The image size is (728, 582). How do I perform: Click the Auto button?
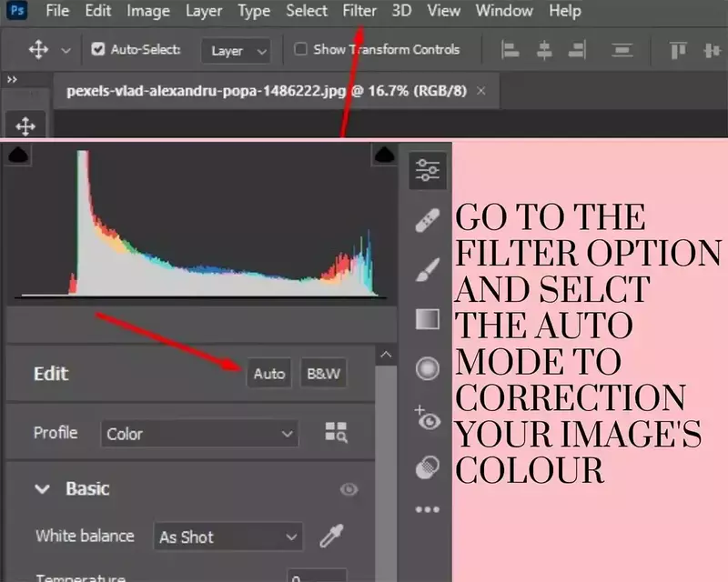[268, 373]
